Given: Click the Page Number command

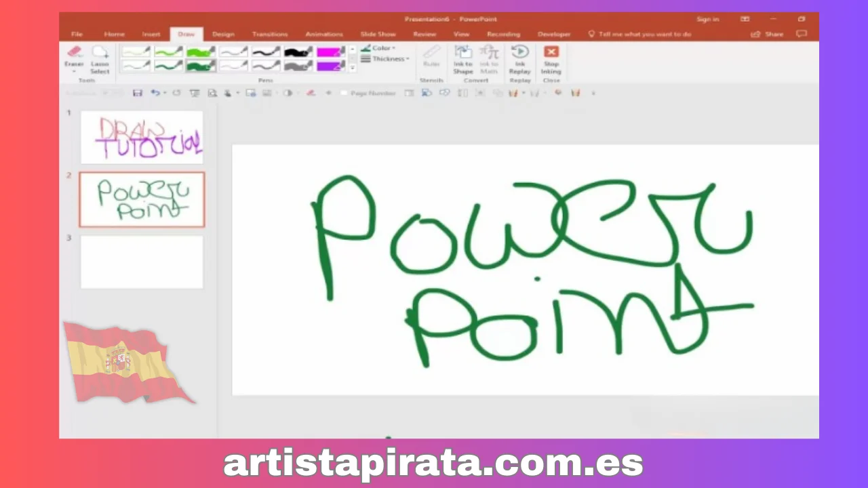Looking at the screenshot, I should click(x=368, y=93).
